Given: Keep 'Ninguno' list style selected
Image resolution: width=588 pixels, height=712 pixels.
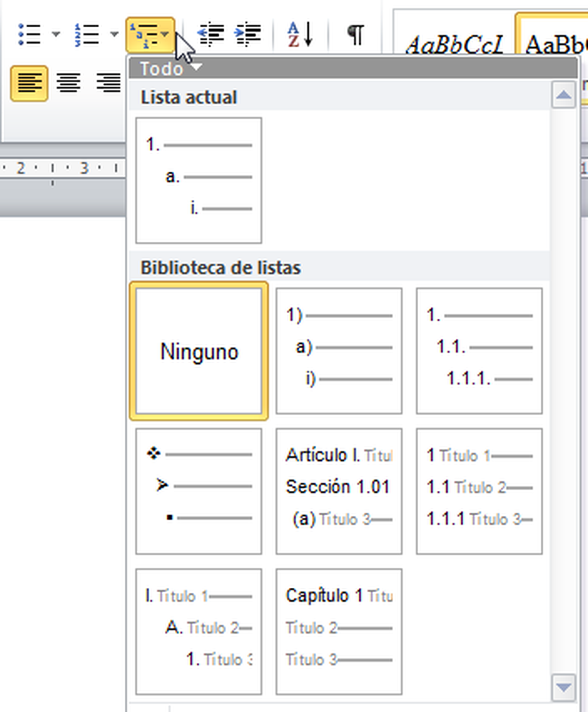Looking at the screenshot, I should (x=198, y=351).
